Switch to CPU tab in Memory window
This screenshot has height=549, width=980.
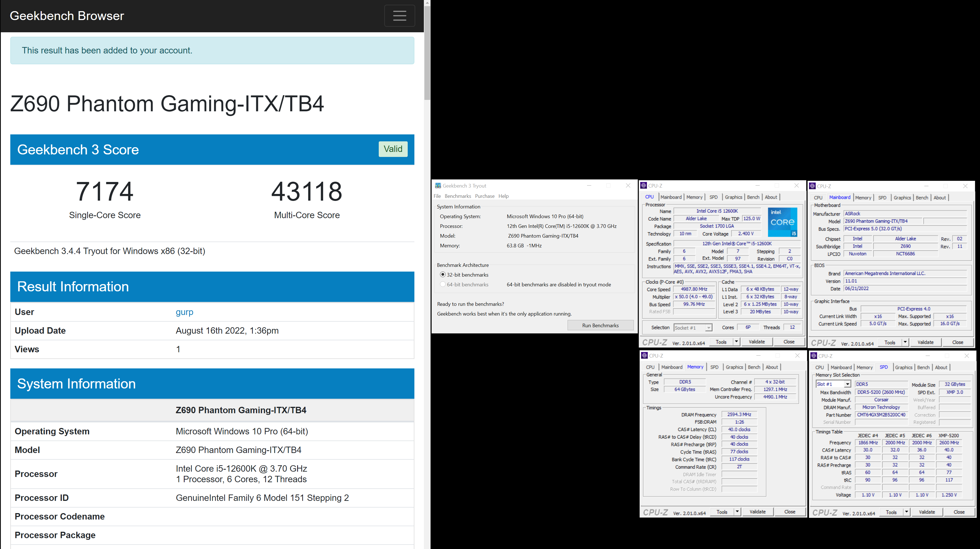click(x=650, y=367)
